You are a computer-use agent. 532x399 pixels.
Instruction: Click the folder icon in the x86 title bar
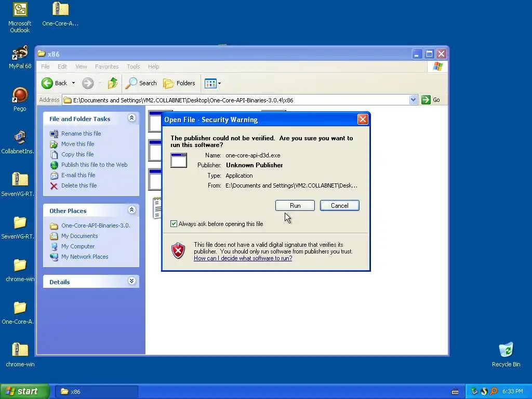pyautogui.click(x=42, y=54)
